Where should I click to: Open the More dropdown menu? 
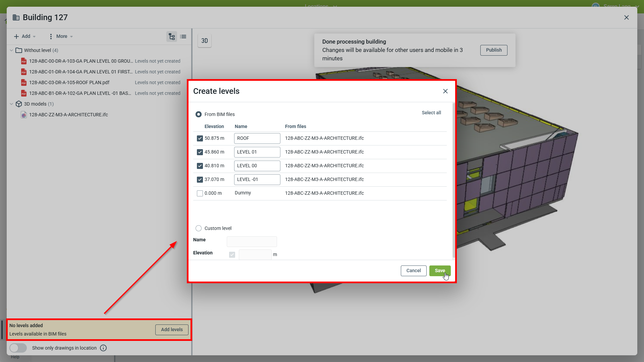click(61, 36)
